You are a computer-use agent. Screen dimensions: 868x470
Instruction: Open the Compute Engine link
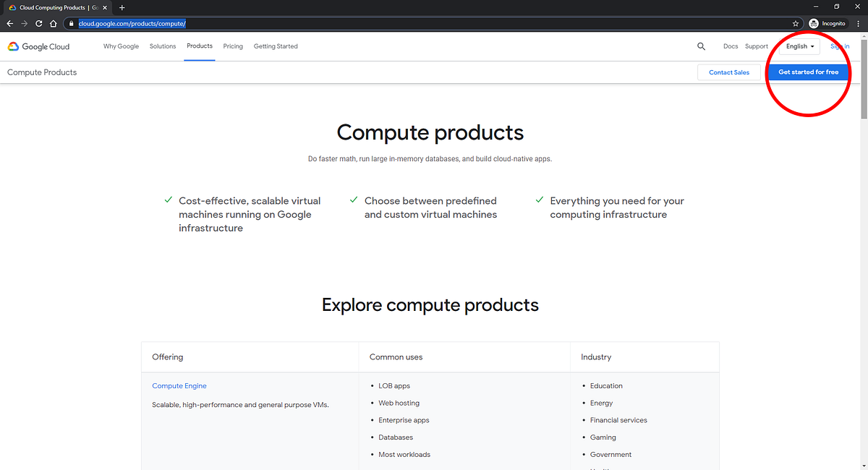tap(179, 385)
